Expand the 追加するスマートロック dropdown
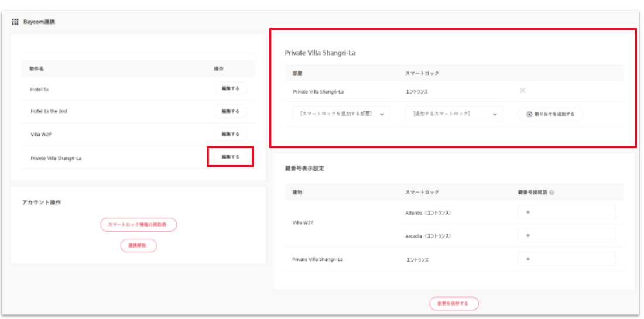 [454, 114]
